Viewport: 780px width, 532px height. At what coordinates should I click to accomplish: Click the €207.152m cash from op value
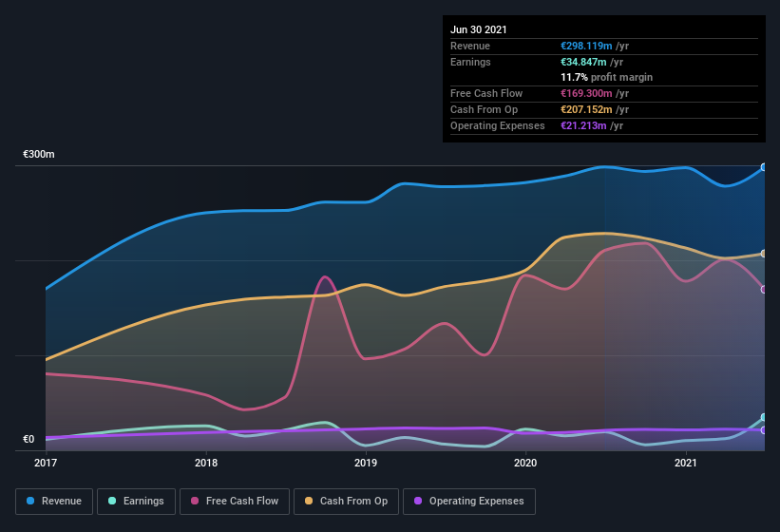(x=586, y=109)
